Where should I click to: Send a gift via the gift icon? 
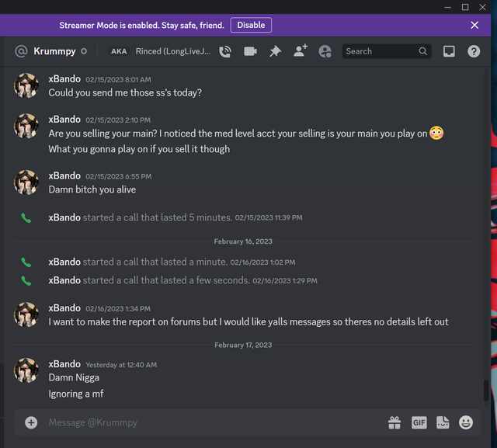point(394,422)
